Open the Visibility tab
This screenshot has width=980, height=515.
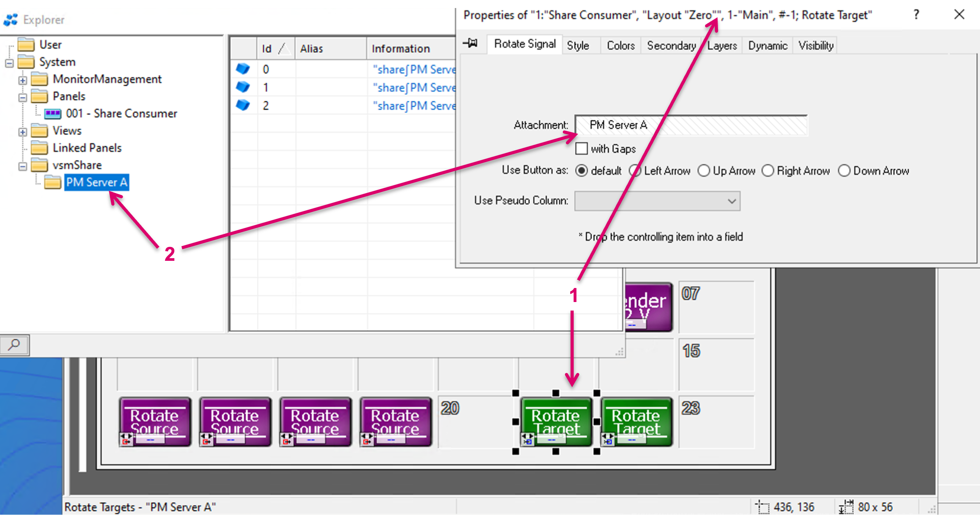pyautogui.click(x=816, y=46)
